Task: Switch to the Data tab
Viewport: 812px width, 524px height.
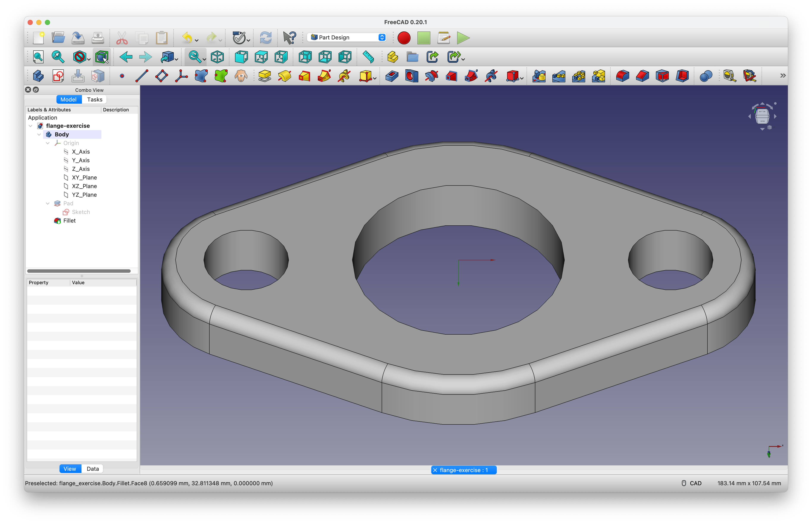Action: [92, 469]
